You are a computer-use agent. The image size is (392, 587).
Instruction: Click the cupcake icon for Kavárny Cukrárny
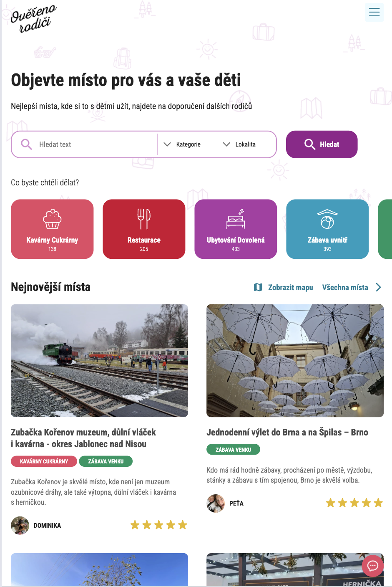point(52,219)
